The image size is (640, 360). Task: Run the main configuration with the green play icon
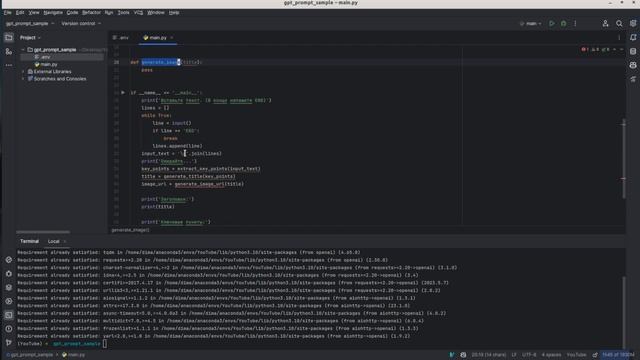coord(552,24)
